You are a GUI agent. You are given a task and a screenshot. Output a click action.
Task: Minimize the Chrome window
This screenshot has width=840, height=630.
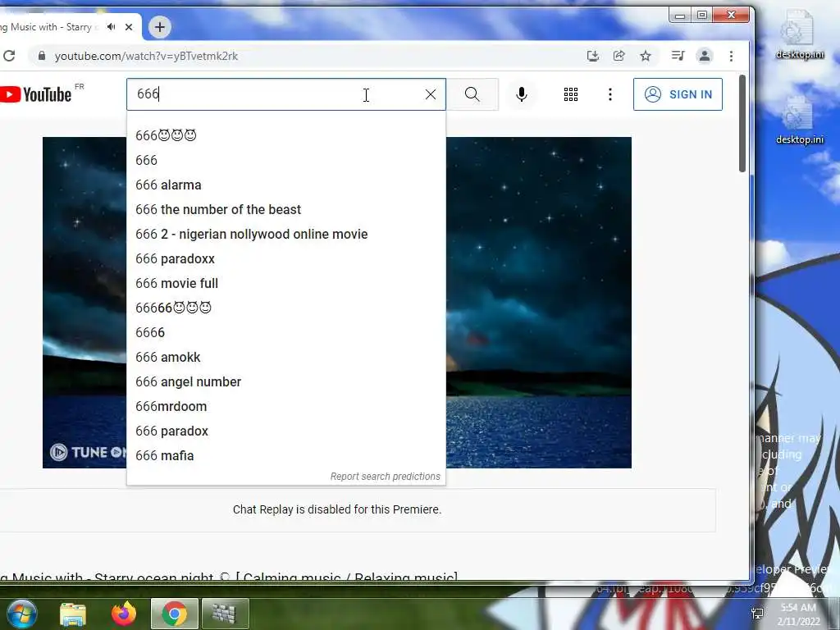[x=680, y=15]
